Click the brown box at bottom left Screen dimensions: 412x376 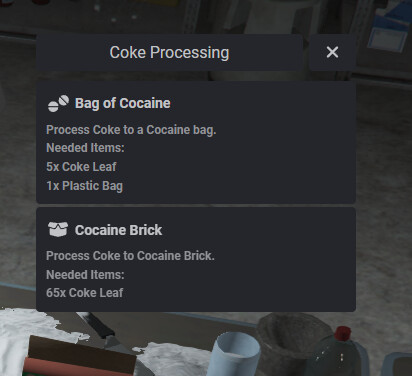click(x=80, y=357)
